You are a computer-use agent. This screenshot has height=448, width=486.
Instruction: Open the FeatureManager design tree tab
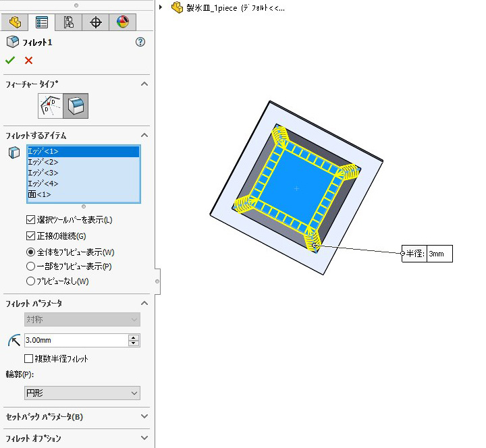[x=15, y=22]
